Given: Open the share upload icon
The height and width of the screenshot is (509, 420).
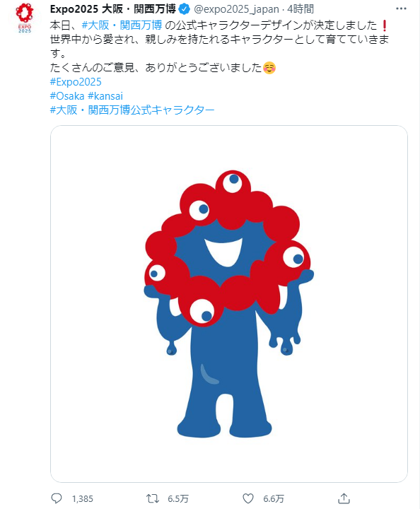Looking at the screenshot, I should [x=344, y=498].
